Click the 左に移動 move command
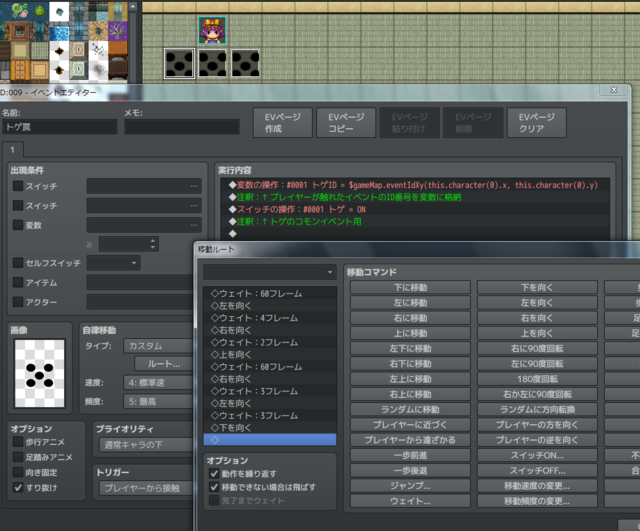The image size is (640, 531). (410, 302)
